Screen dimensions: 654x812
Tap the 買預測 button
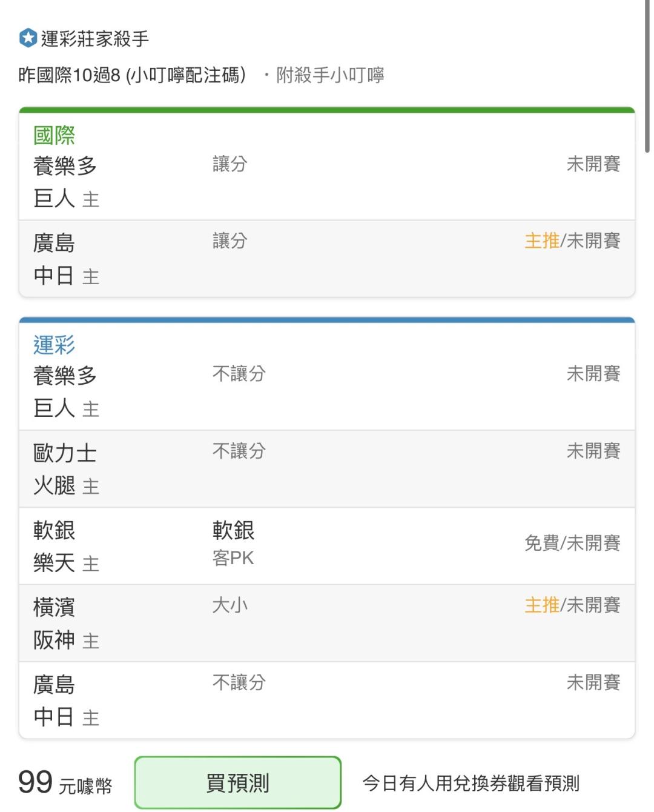click(x=238, y=782)
